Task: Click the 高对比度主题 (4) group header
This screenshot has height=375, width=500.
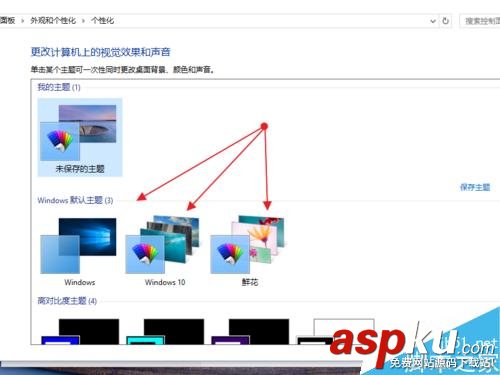Action: 67,301
